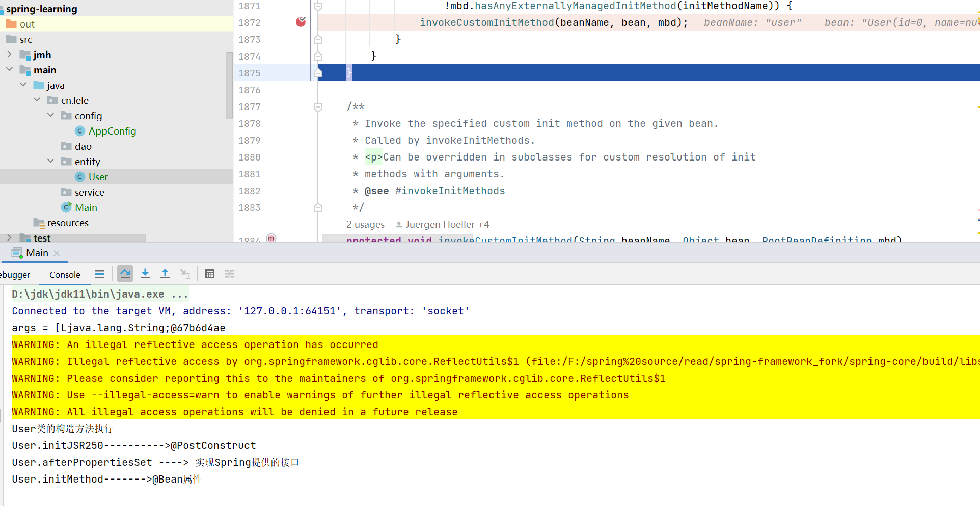Click fold end marker at line 1874
The image size is (980, 506).
(318, 56)
